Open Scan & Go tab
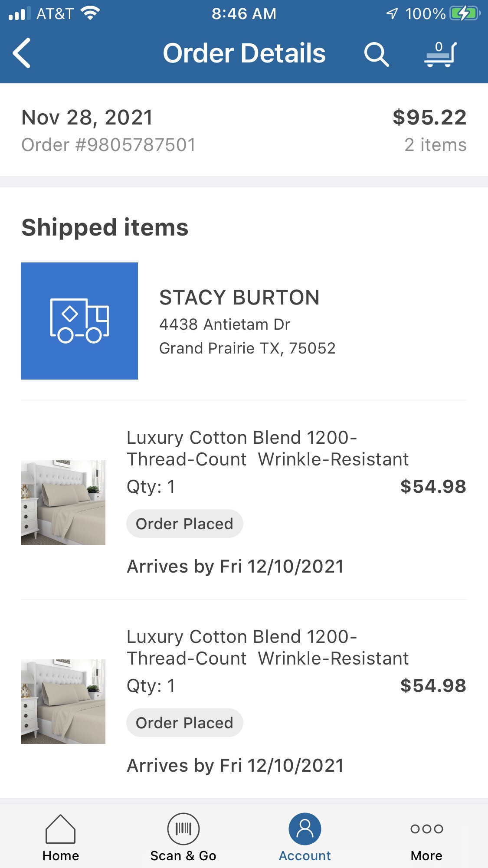The image size is (488, 868). click(183, 837)
